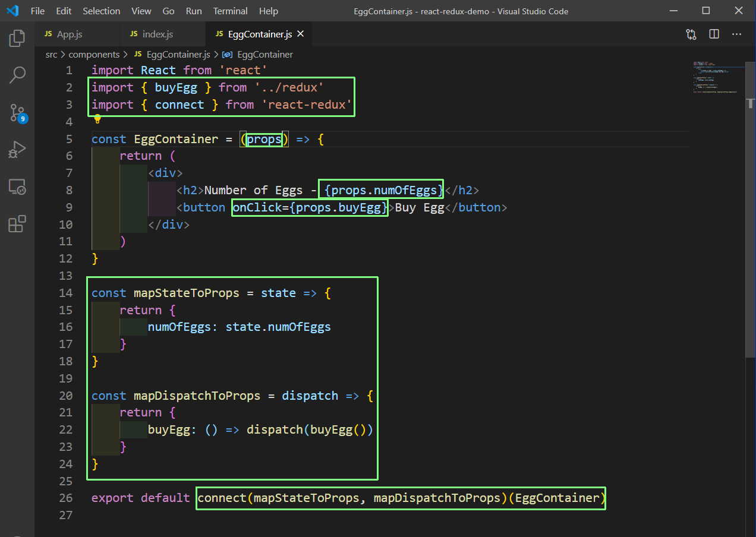Image resolution: width=756 pixels, height=537 pixels.
Task: Open the Extensions view
Action: coord(17,224)
